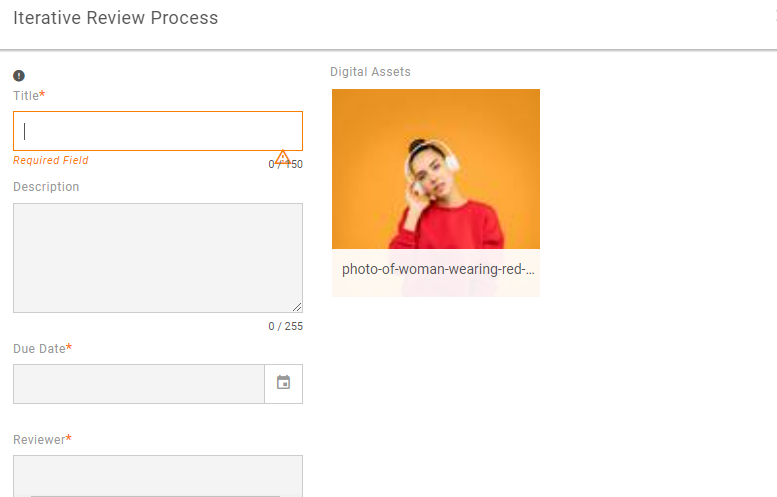Click the Due Date input field
The height and width of the screenshot is (497, 777).
pyautogui.click(x=139, y=384)
